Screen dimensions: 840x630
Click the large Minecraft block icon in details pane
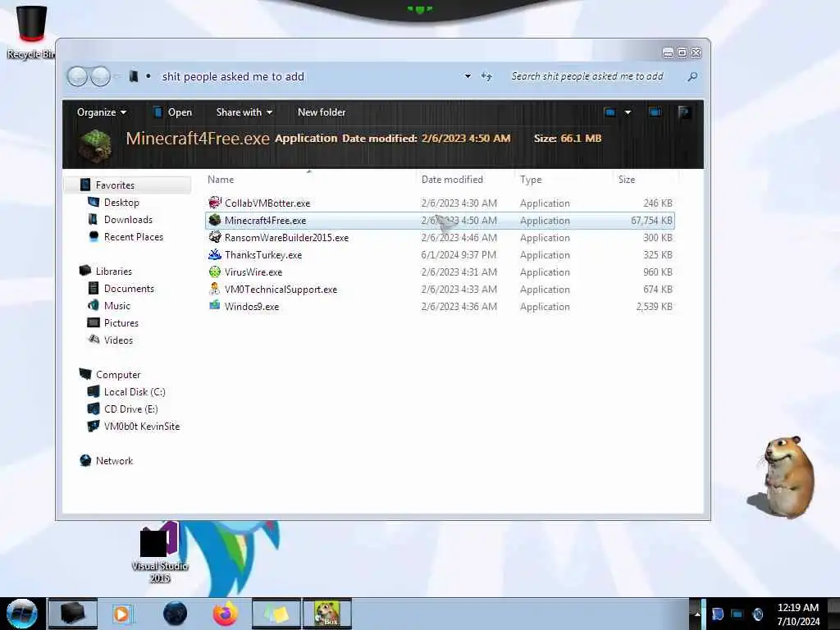click(95, 144)
